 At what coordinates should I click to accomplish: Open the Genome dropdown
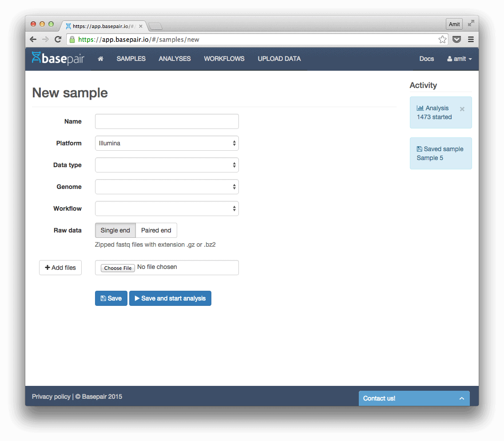pyautogui.click(x=167, y=187)
